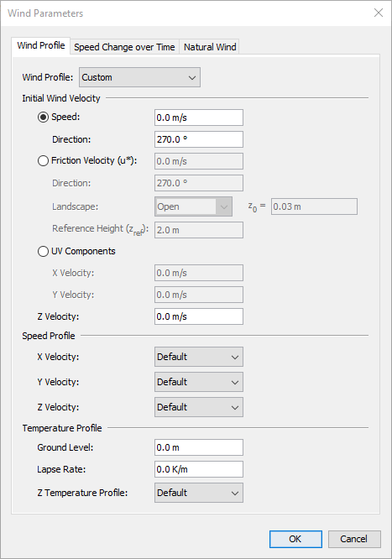Viewport: 392px width, 559px height.
Task: Select Friction Velocity (u*) radio option
Action: 43,161
